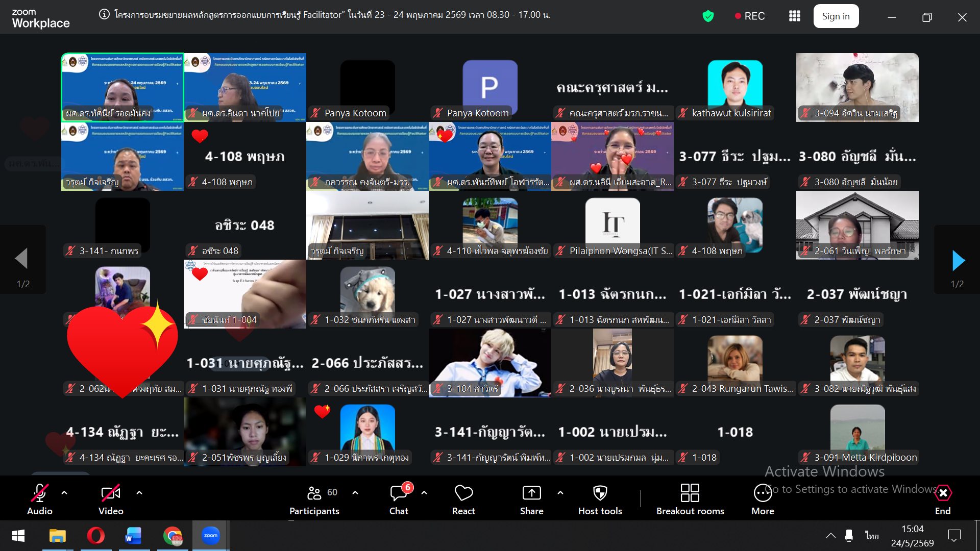Click the 3-077 participant tile

735,156
